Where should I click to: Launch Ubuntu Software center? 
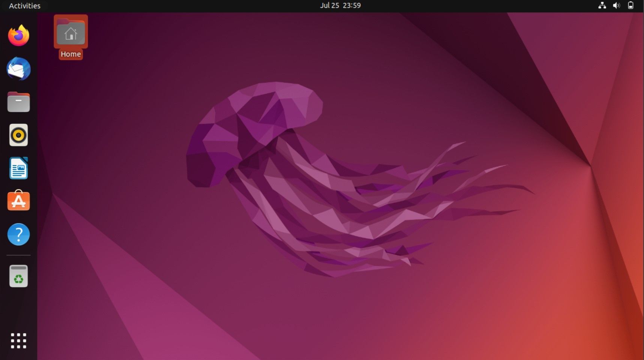[18, 201]
